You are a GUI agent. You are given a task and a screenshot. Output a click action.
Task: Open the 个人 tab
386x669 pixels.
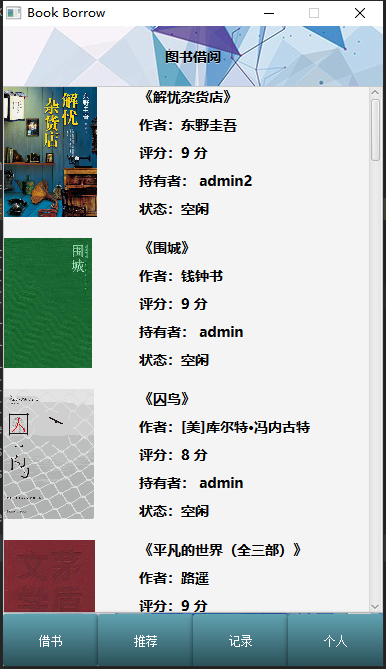(x=335, y=640)
